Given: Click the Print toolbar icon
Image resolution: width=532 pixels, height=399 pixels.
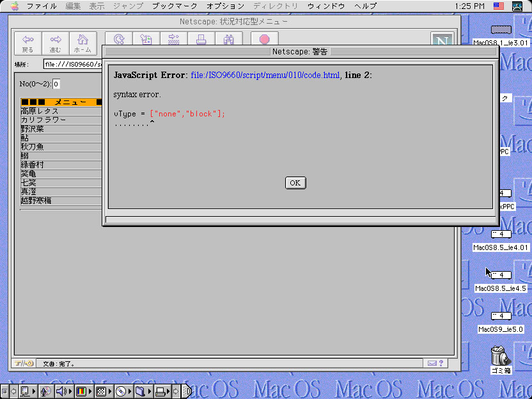Looking at the screenshot, I should coord(201,40).
